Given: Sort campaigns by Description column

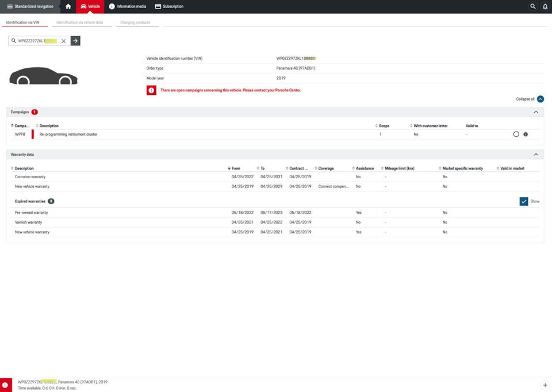Looking at the screenshot, I should (x=47, y=126).
